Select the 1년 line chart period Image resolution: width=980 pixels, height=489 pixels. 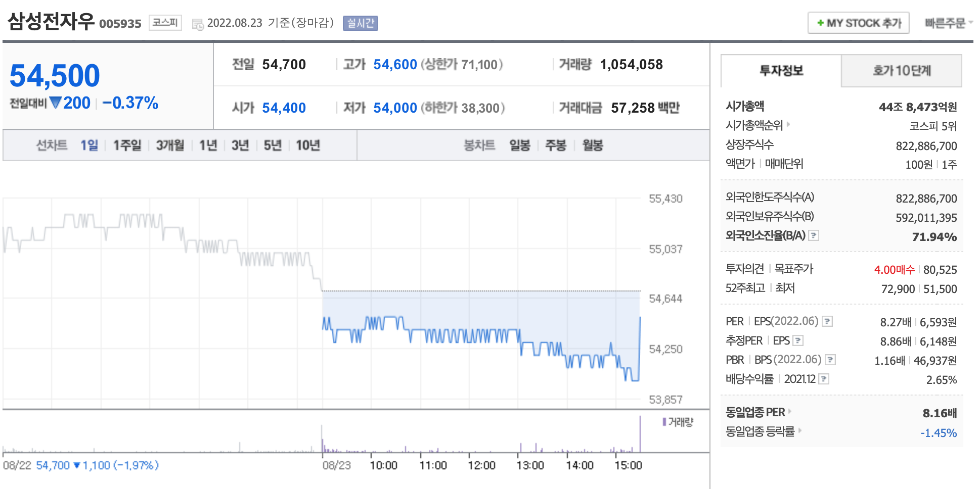click(208, 145)
